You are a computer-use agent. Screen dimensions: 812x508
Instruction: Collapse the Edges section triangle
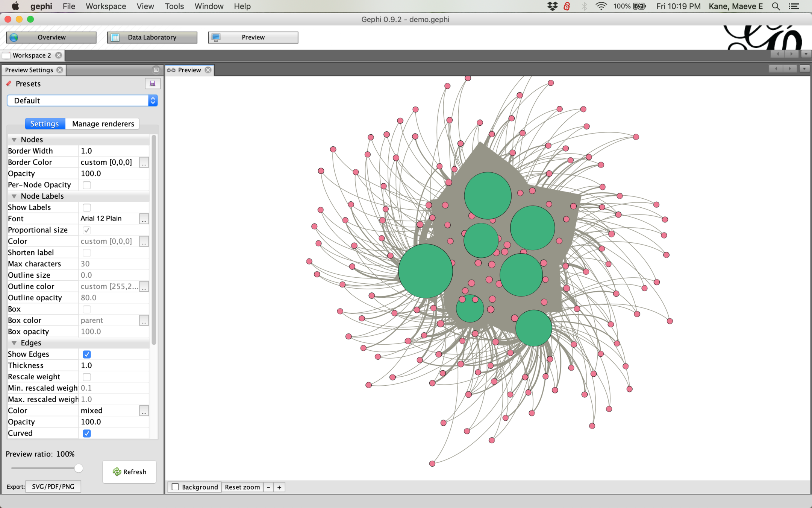pos(14,343)
